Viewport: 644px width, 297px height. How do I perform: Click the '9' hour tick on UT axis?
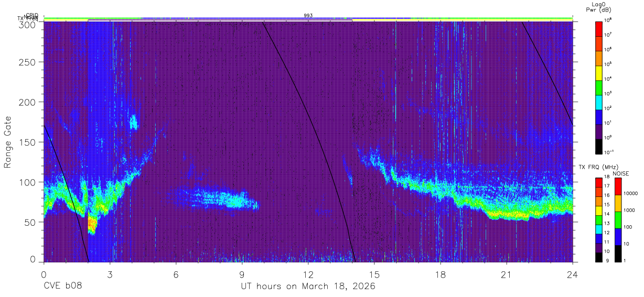pos(242,274)
